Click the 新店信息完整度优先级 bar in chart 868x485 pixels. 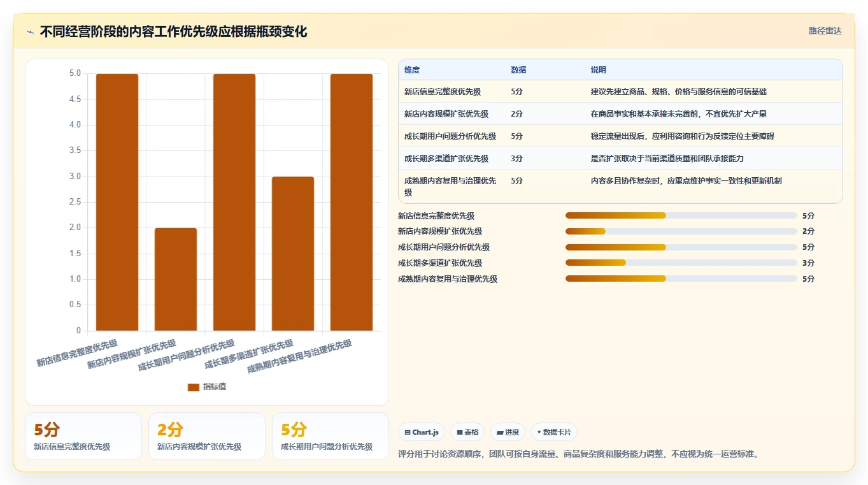[117, 202]
